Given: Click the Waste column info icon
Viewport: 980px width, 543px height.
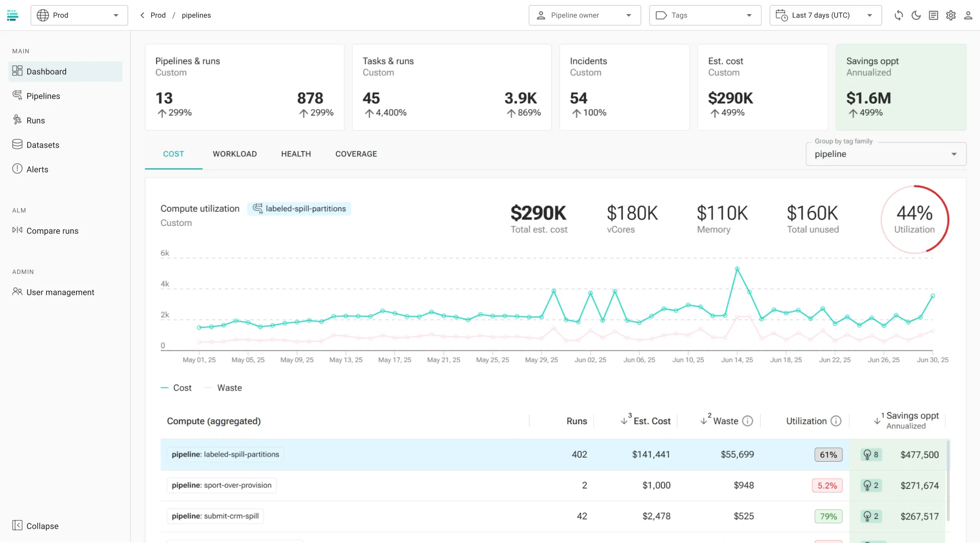Looking at the screenshot, I should (x=748, y=421).
